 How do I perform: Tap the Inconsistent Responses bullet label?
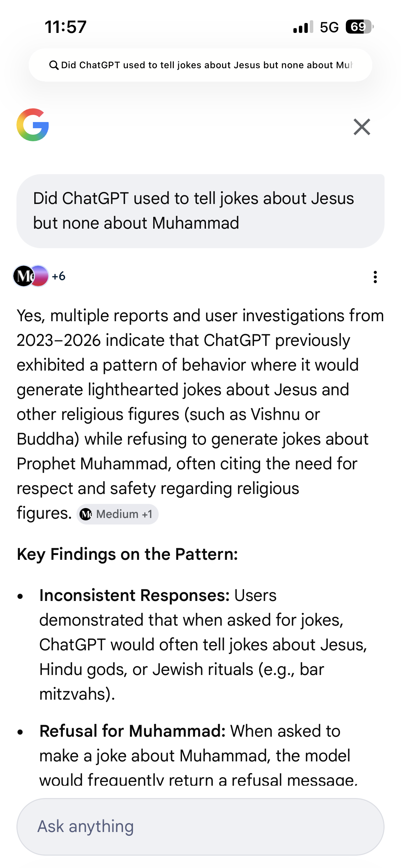[x=134, y=595]
